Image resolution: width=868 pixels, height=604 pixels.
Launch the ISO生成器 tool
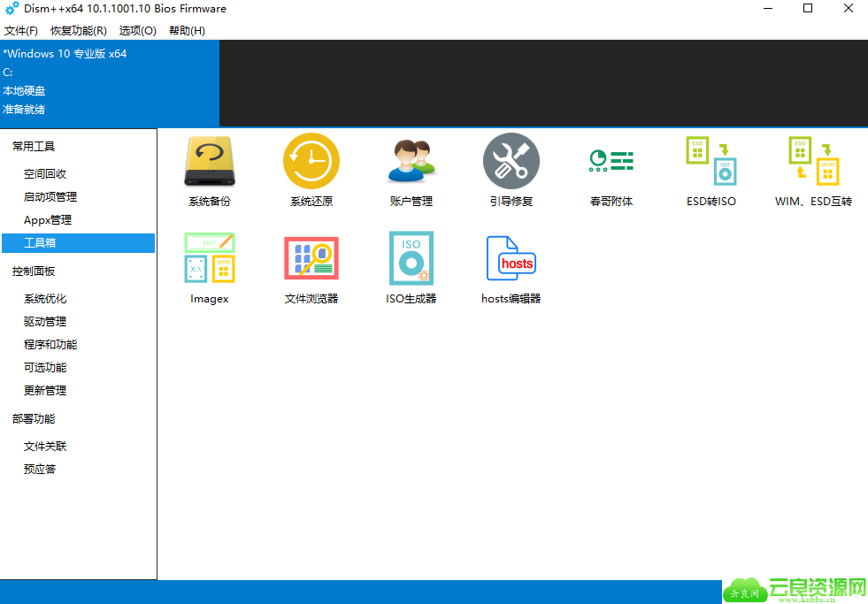pyautogui.click(x=411, y=257)
